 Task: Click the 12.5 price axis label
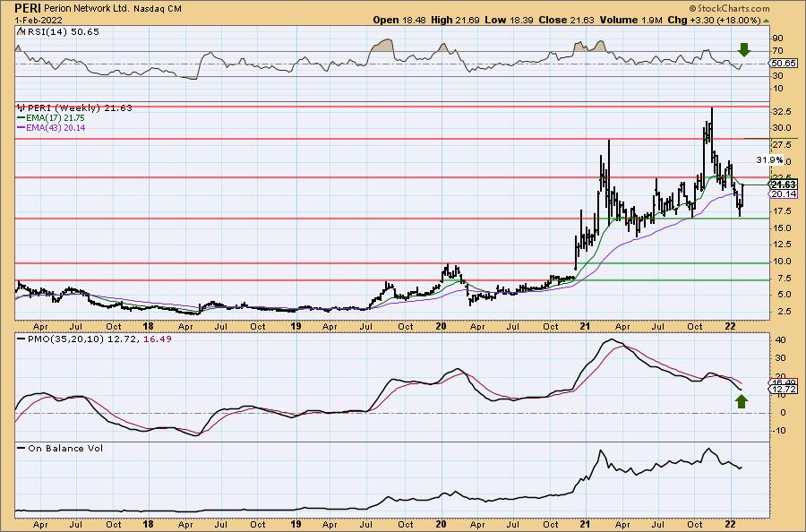click(x=781, y=245)
